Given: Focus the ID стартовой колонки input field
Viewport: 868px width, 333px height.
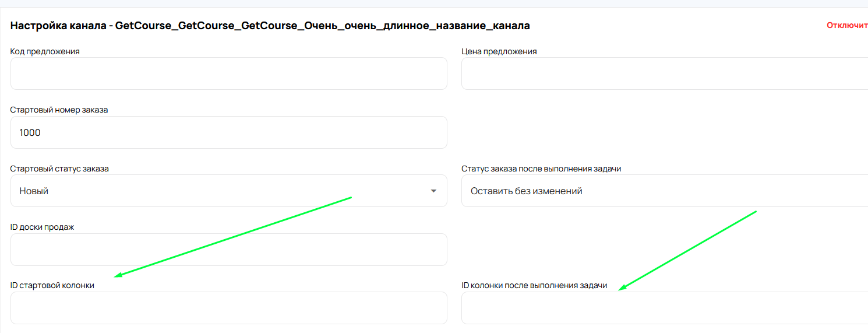Looking at the screenshot, I should point(228,308).
